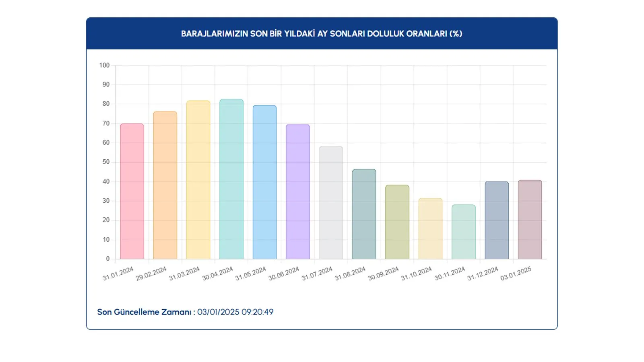This screenshot has height=362, width=644.
Task: Click the light gray bar for 31.07.2024
Action: (331, 203)
